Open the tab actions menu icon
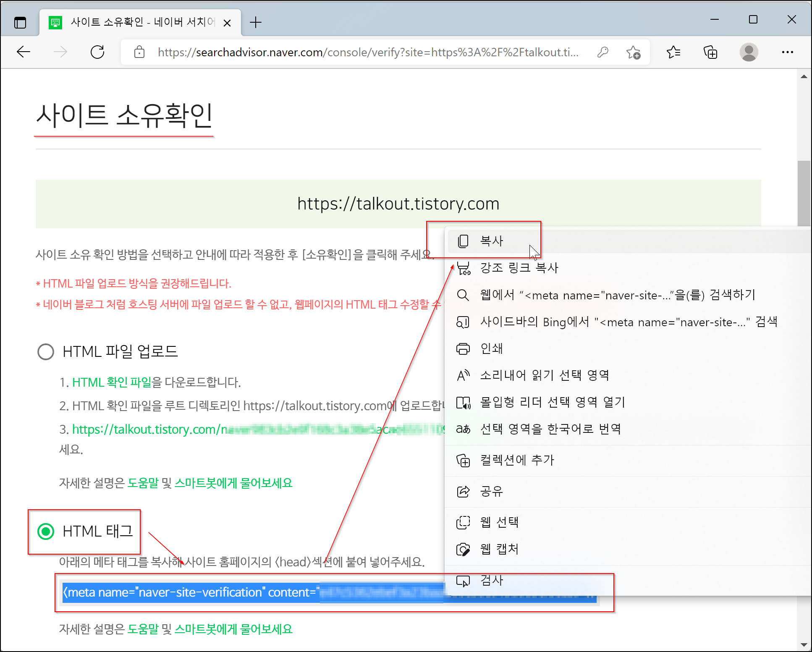Screen dimensions: 812x652 (x=20, y=22)
